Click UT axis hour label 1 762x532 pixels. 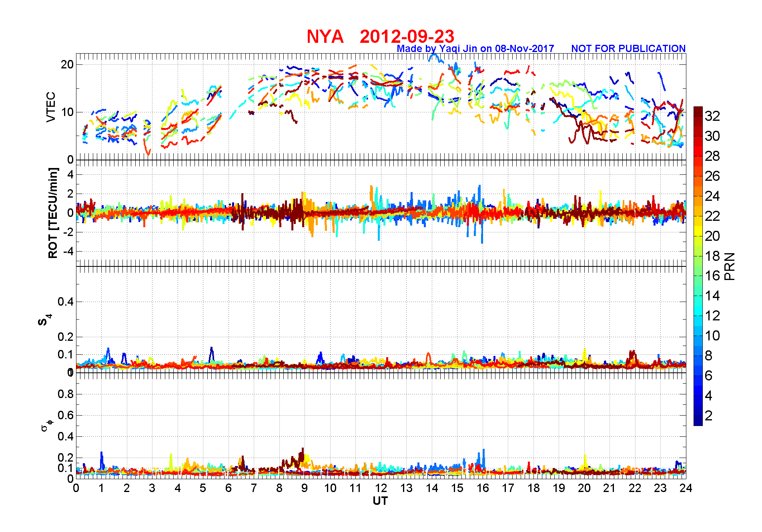101,488
